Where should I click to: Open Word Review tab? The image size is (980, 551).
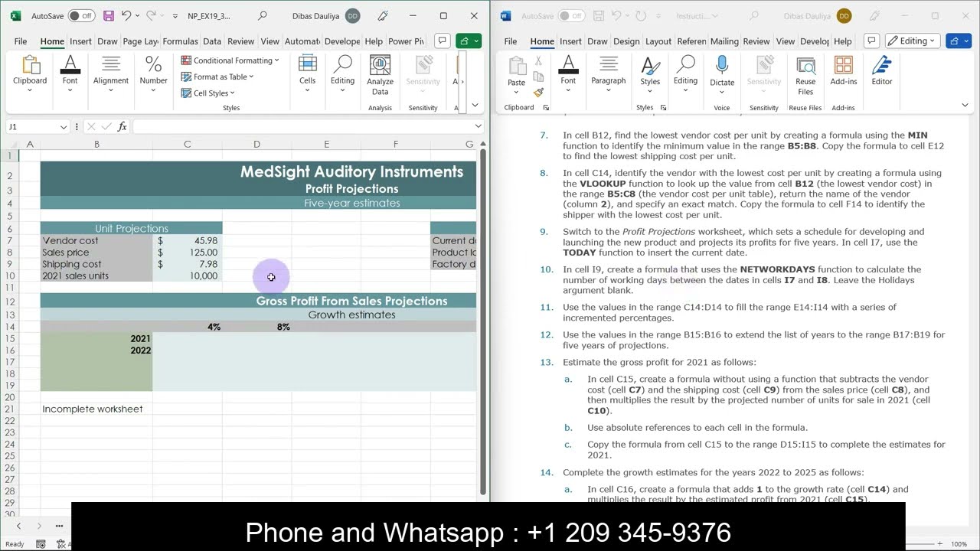[756, 41]
